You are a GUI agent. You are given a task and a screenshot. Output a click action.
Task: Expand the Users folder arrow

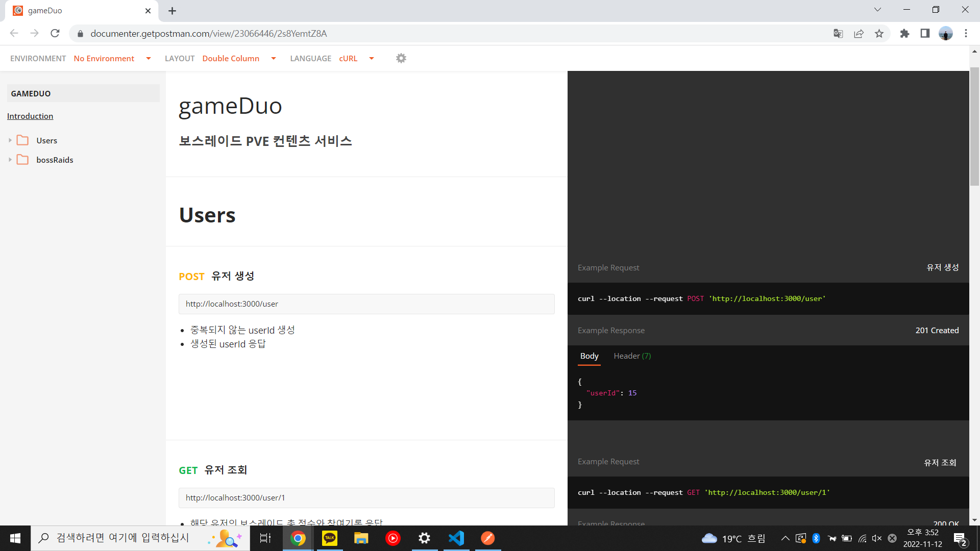click(x=10, y=140)
